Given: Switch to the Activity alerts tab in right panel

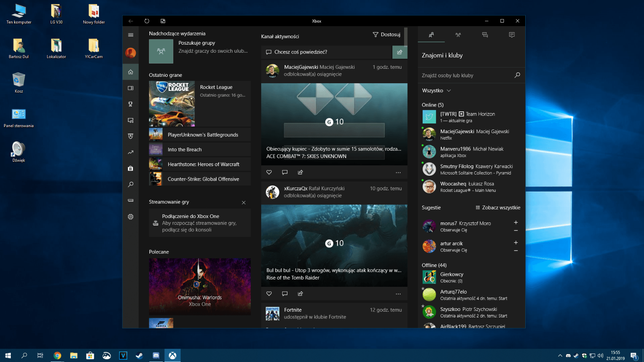Looking at the screenshot, I should coord(512,35).
